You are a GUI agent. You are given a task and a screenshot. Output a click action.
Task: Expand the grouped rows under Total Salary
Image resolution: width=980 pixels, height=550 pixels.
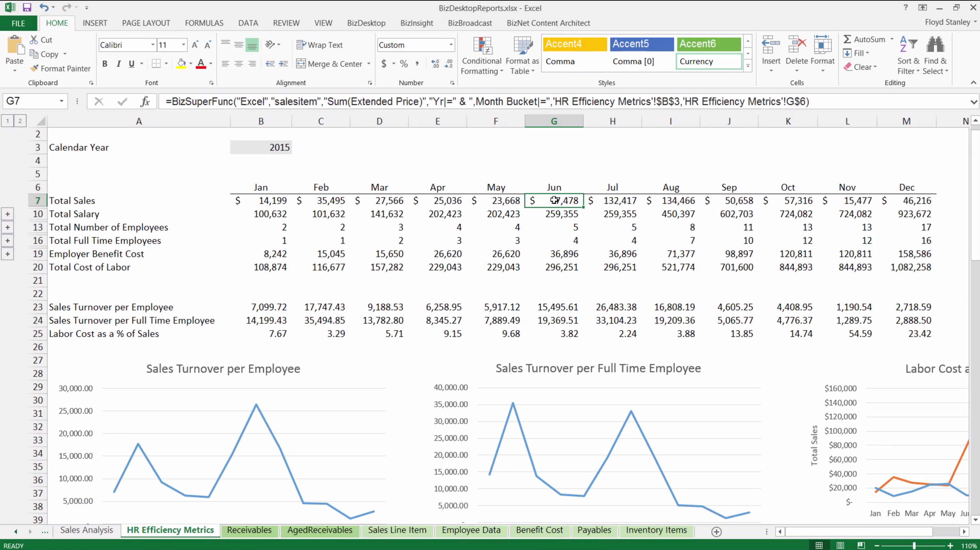[8, 214]
